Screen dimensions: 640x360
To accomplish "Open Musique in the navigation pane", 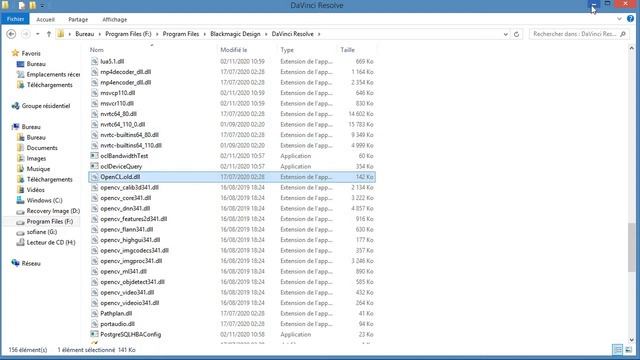I will (38, 169).
